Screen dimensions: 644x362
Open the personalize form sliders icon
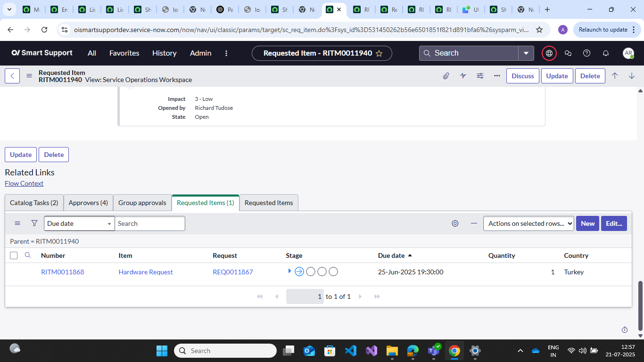(480, 75)
